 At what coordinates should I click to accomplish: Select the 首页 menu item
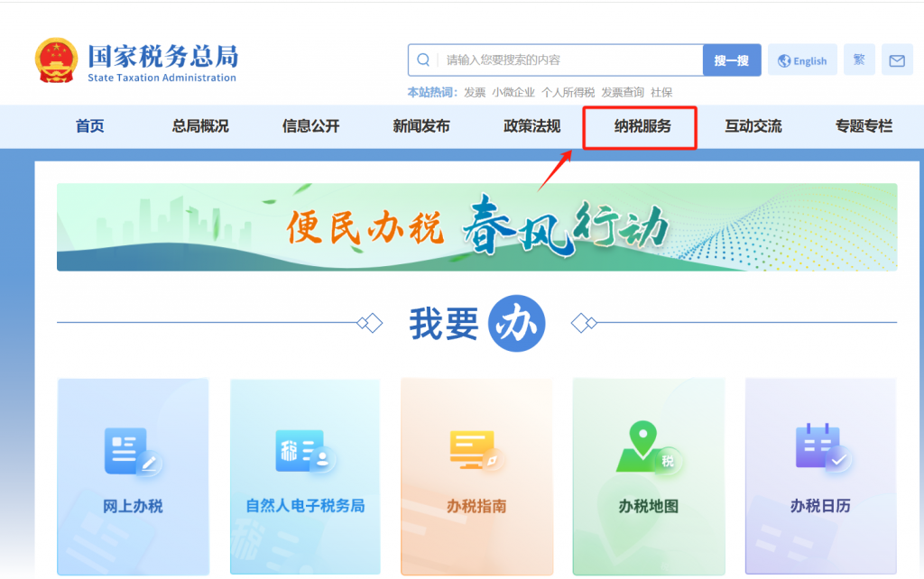(x=88, y=127)
